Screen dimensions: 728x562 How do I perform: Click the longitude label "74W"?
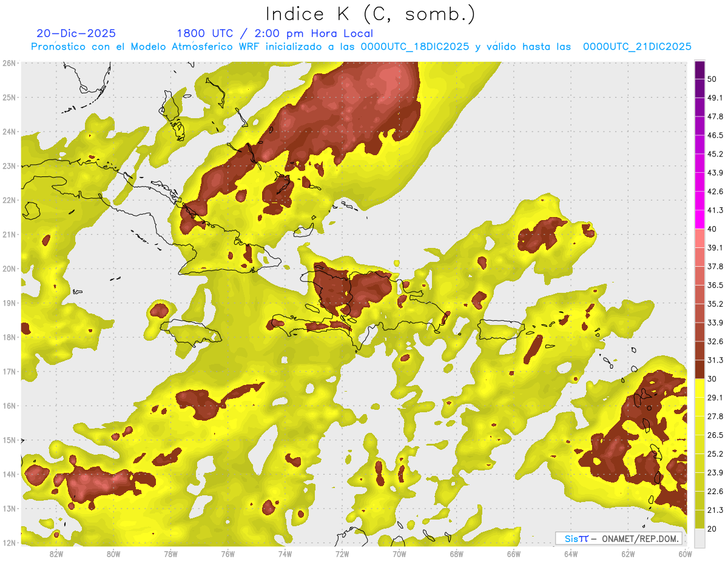[285, 554]
